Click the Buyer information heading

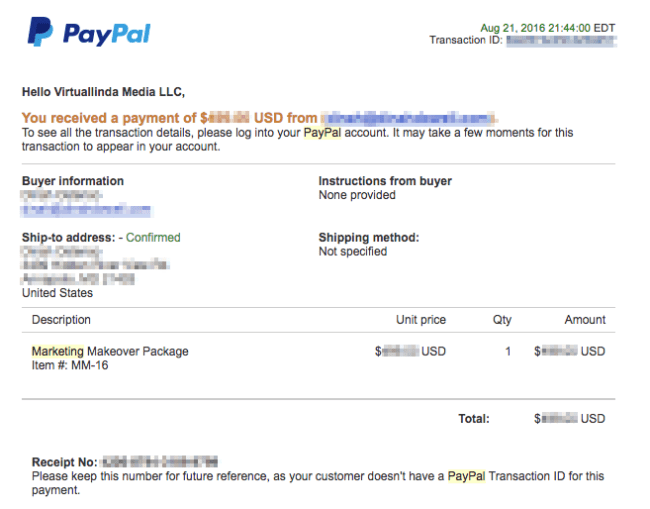(x=73, y=181)
